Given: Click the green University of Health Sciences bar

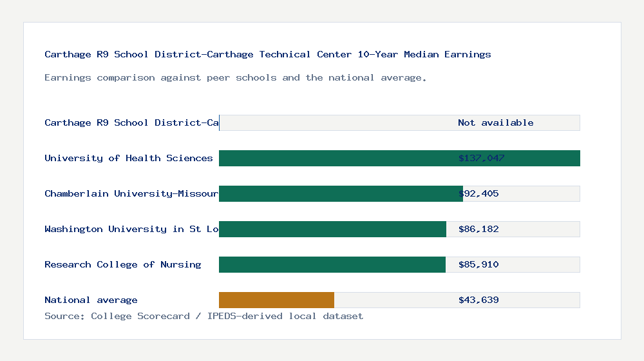Looking at the screenshot, I should click(x=400, y=159).
